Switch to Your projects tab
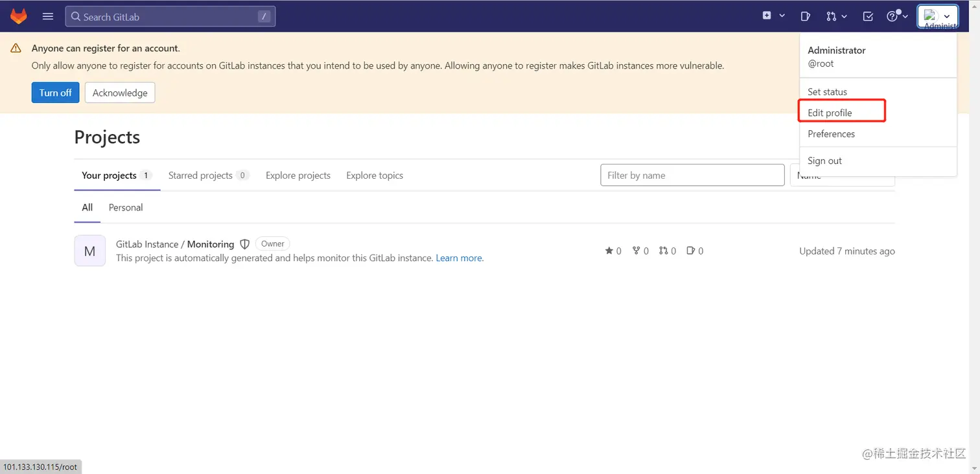This screenshot has height=474, width=980. tap(117, 175)
